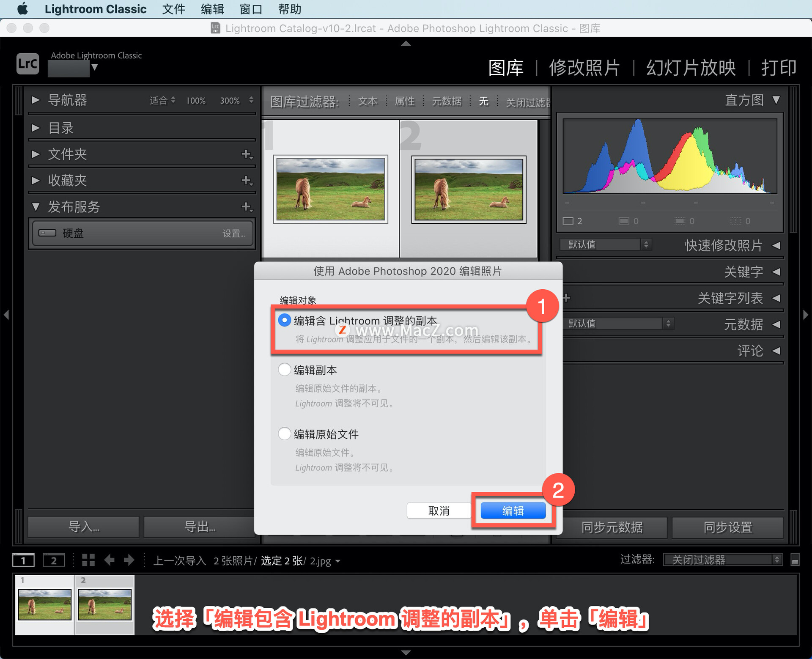Select grid photo thumbnail 2
Image resolution: width=812 pixels, height=659 pixels.
click(469, 189)
